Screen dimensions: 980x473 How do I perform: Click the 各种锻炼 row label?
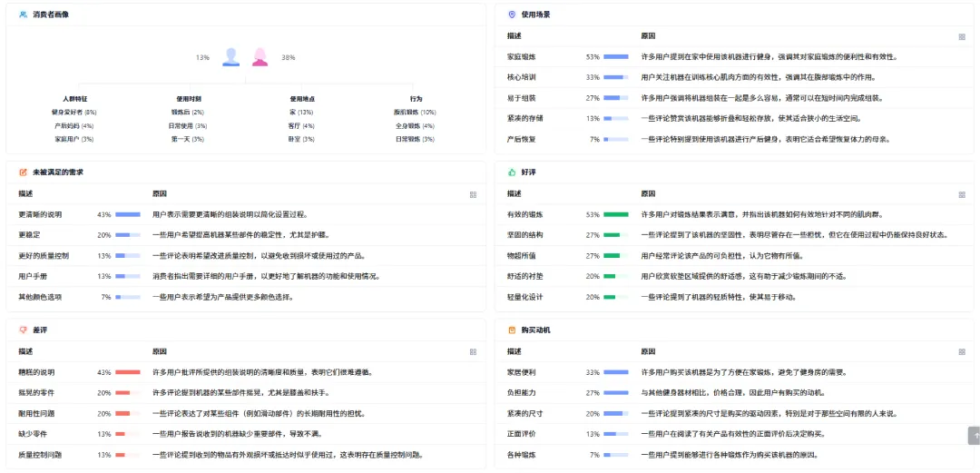(x=521, y=455)
